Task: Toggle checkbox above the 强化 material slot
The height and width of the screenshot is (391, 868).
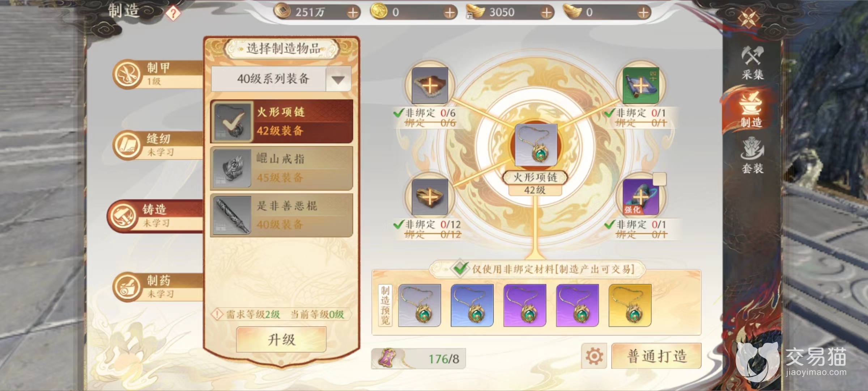Action: tap(659, 179)
